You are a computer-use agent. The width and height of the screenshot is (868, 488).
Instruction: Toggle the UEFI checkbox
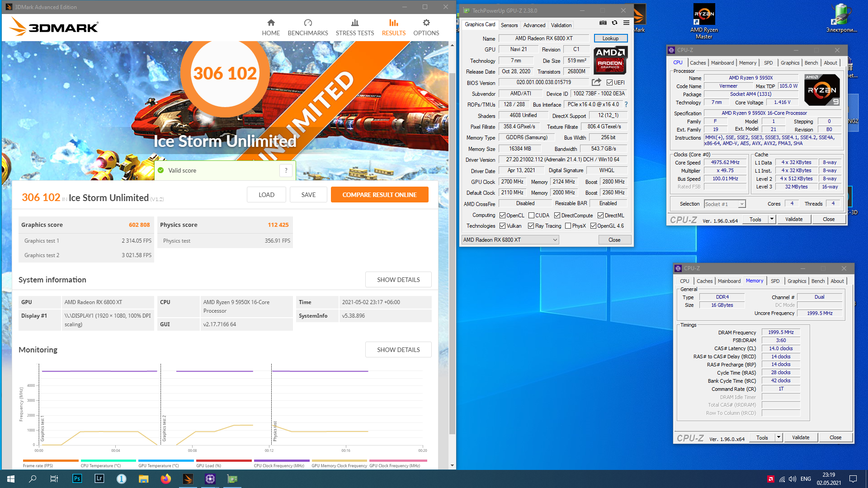click(x=609, y=83)
